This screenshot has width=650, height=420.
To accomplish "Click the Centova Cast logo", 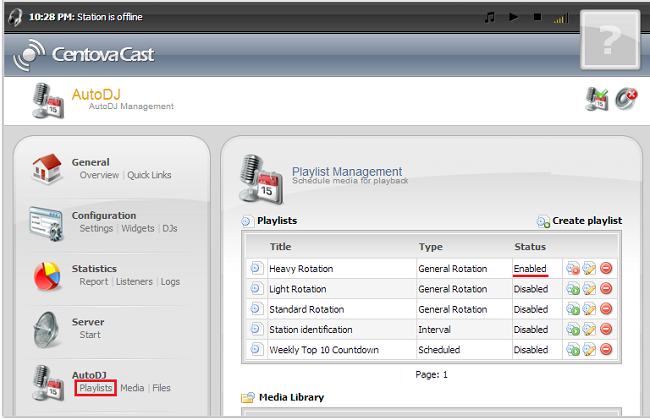I will (84, 54).
